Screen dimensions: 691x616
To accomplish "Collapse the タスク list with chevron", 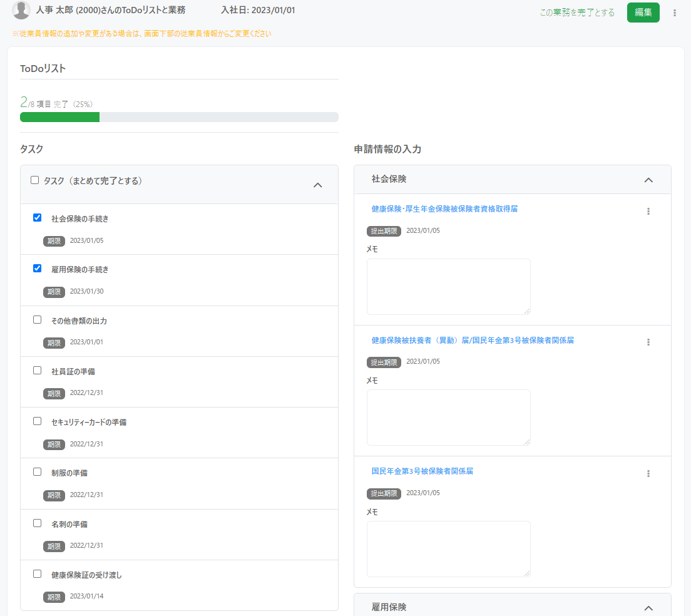I will coord(318,185).
